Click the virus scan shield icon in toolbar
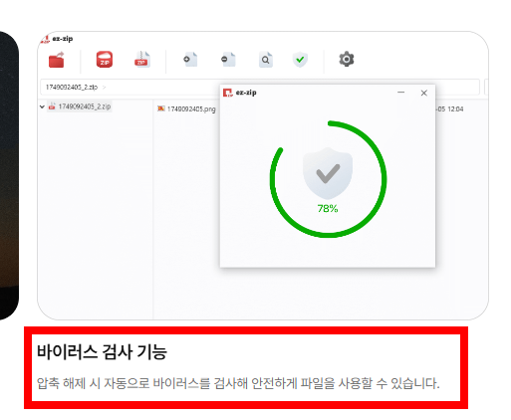511x420 pixels. (x=300, y=60)
